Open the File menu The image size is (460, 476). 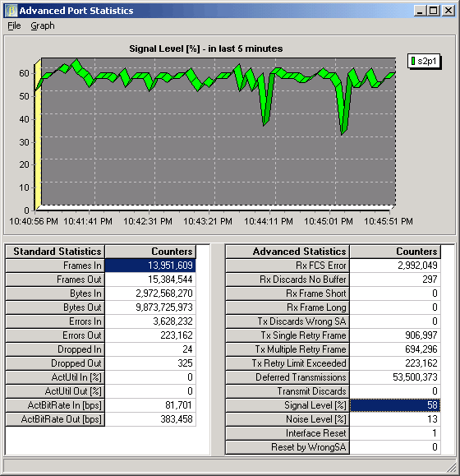coord(14,25)
